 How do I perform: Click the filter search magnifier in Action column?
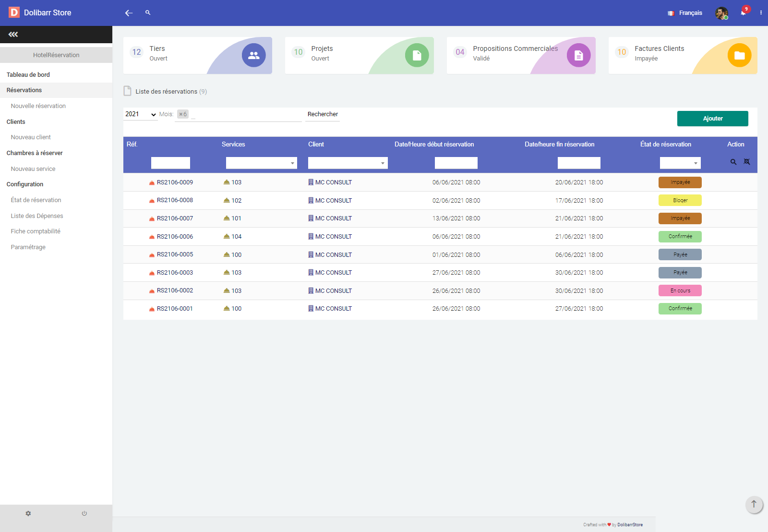733,162
